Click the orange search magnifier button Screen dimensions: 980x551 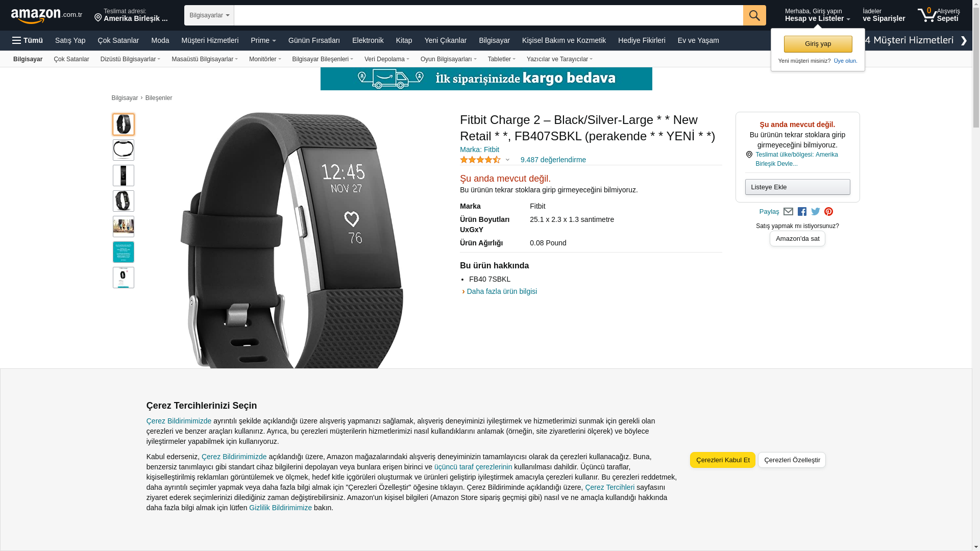pyautogui.click(x=754, y=15)
